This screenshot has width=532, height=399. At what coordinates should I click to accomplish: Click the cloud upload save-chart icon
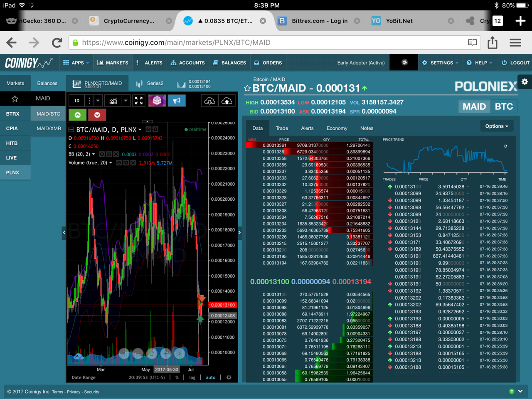[x=227, y=101]
